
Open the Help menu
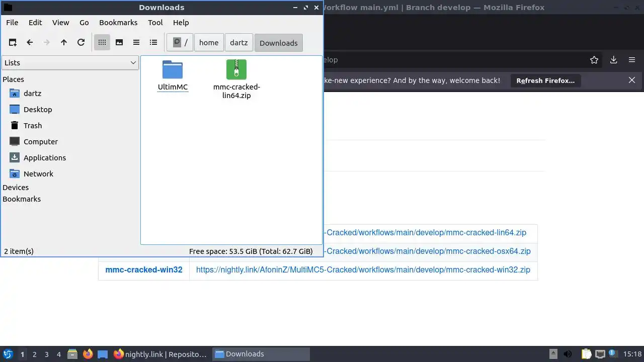click(x=181, y=23)
